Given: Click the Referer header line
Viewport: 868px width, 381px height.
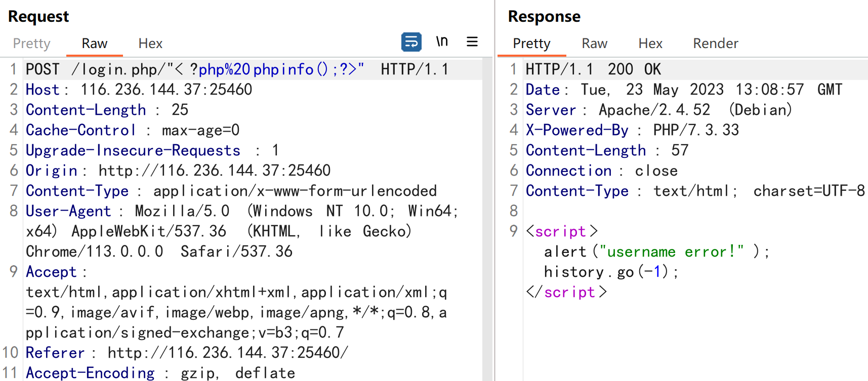Looking at the screenshot, I should [187, 353].
